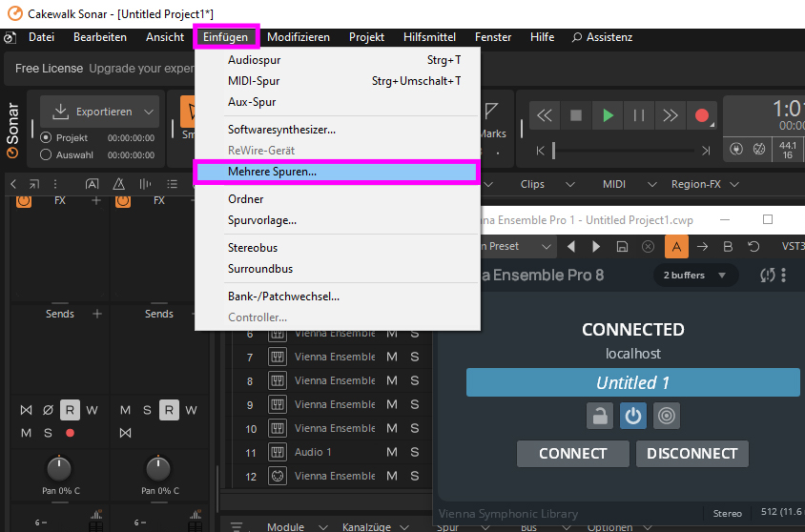The image size is (805, 532).
Task: Choose Spurvorlage... menu entry
Action: (337, 220)
